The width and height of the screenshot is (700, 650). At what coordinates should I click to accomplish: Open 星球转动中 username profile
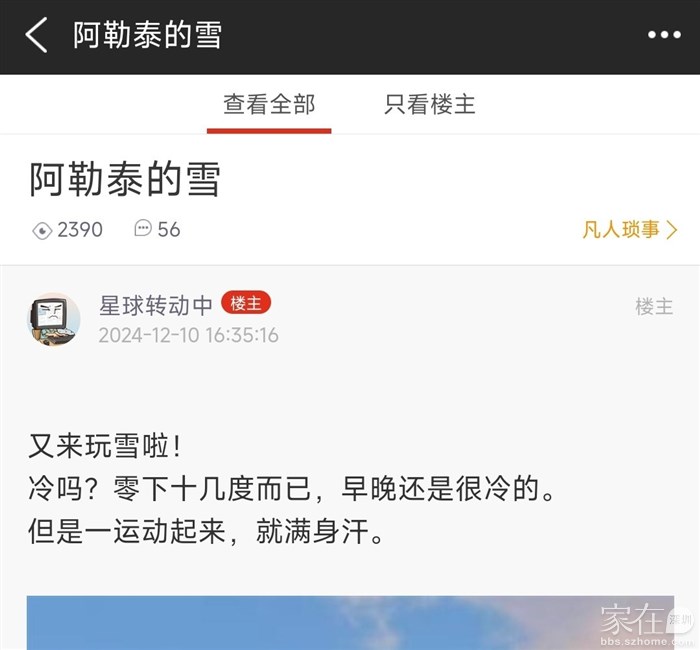155,306
